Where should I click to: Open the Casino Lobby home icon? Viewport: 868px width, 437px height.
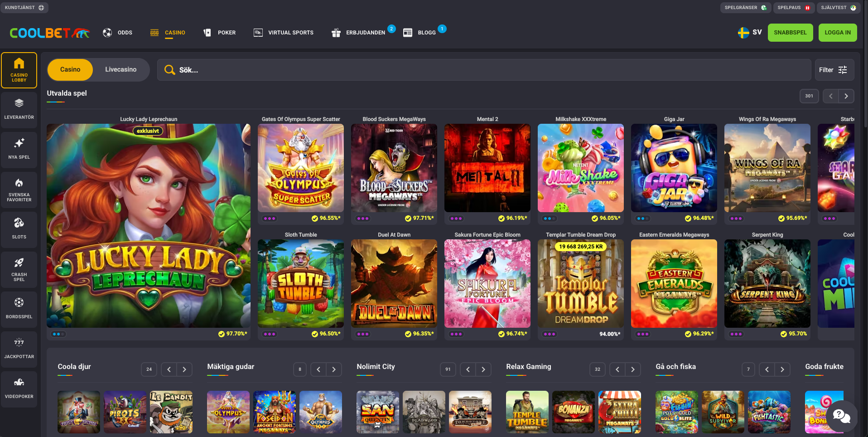click(x=19, y=70)
